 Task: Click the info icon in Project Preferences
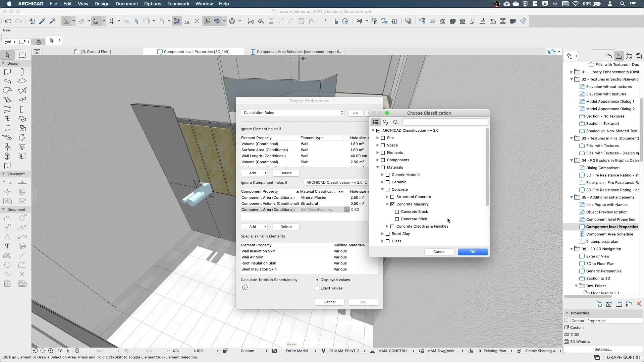pos(245,287)
